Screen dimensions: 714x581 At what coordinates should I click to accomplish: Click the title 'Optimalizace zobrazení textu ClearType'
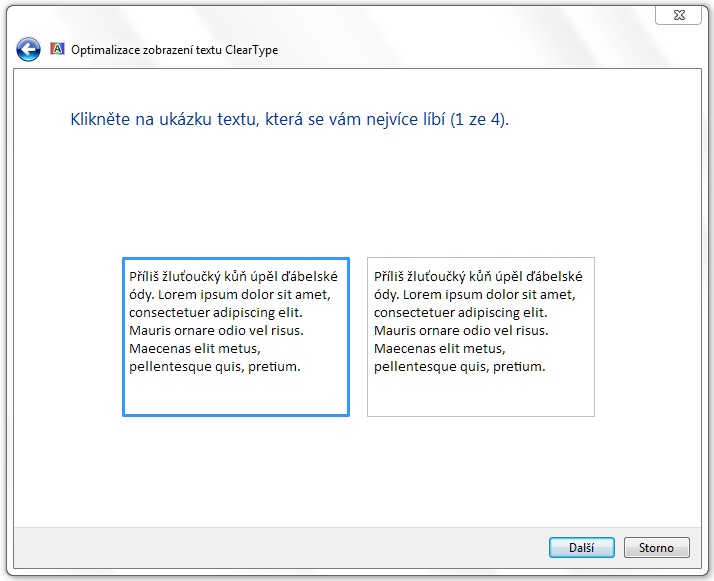point(174,50)
